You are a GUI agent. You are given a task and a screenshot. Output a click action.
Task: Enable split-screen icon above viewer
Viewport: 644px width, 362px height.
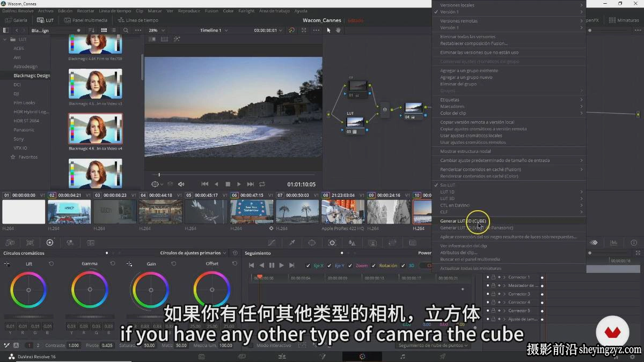(x=165, y=39)
